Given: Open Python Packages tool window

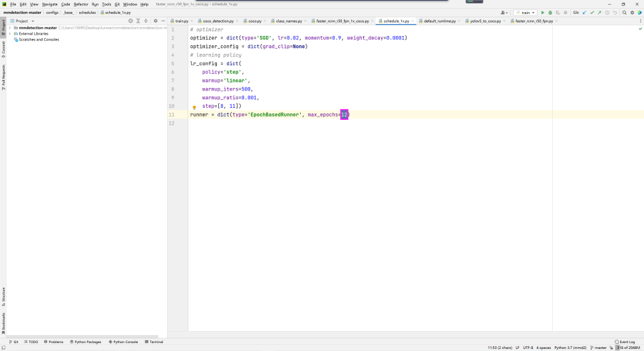Looking at the screenshot, I should [85, 342].
